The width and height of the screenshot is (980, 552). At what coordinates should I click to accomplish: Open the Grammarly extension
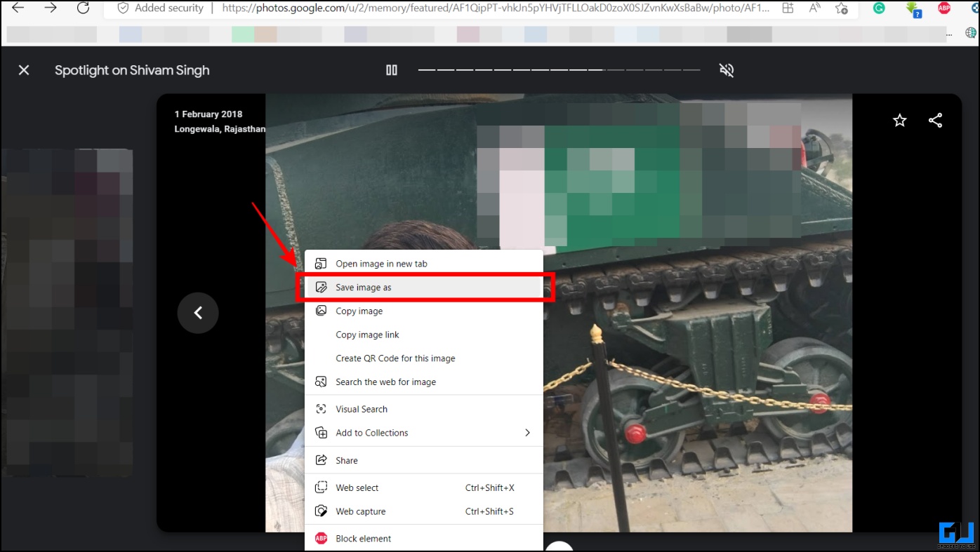pyautogui.click(x=878, y=8)
